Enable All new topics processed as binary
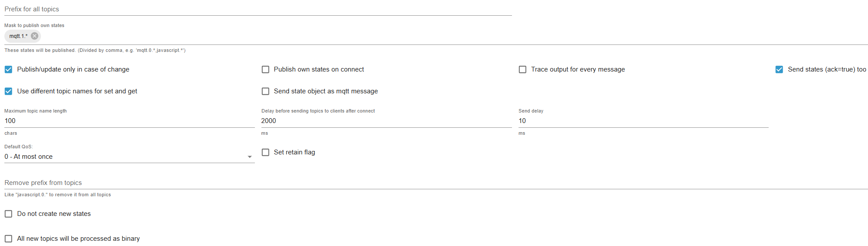Viewport: 868px width, 246px height. tap(8, 239)
